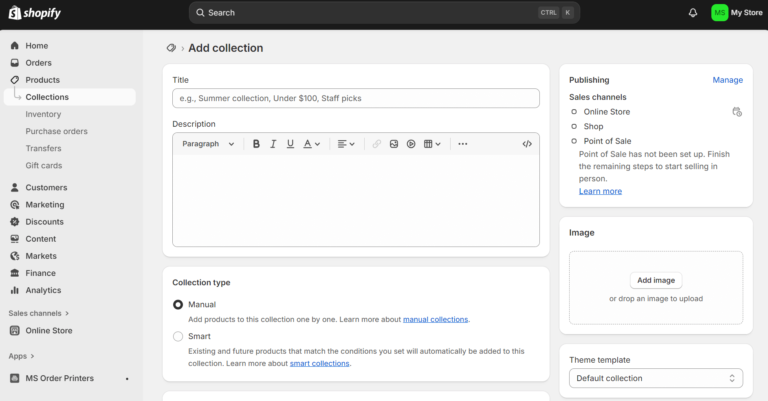This screenshot has height=401, width=768.
Task: Click the Content sidebar icon
Action: [15, 239]
